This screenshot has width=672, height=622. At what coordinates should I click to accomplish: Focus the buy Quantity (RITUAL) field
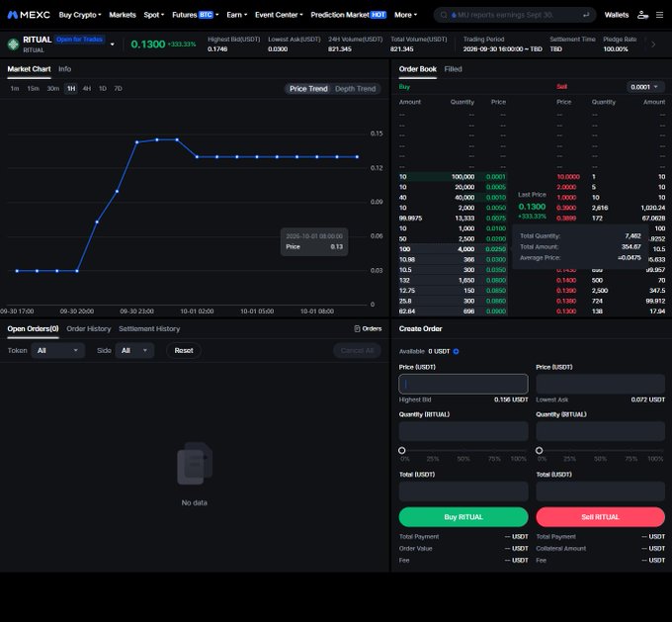point(463,431)
